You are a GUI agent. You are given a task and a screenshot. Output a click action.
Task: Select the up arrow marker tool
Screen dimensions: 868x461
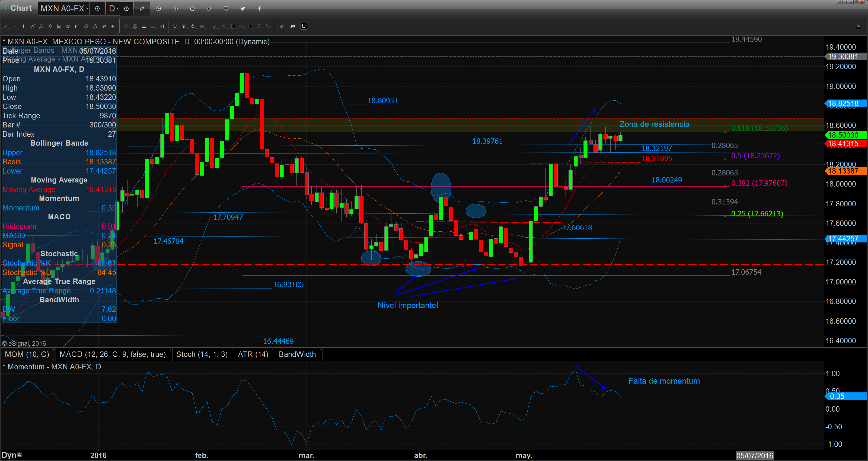[184, 26]
